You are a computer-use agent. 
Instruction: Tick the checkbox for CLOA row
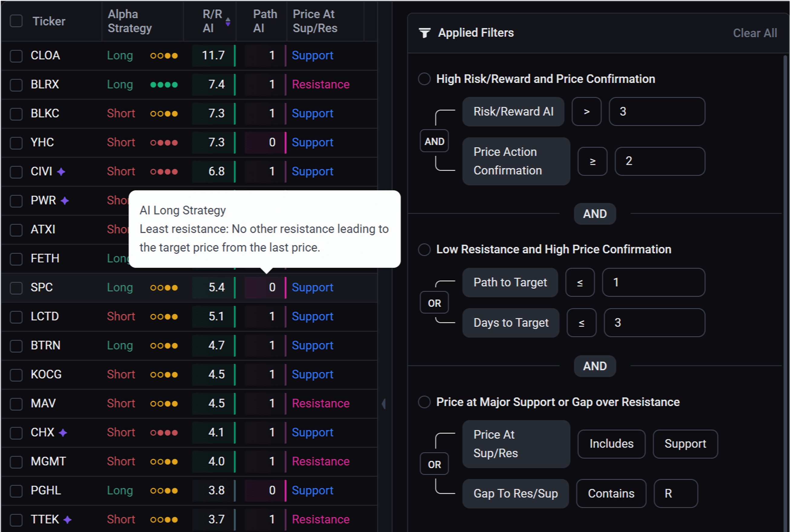(x=16, y=56)
